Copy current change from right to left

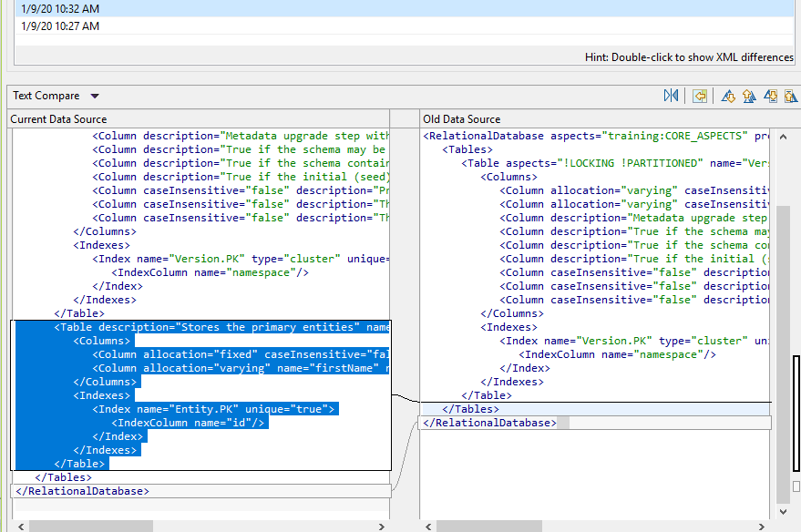coord(700,96)
